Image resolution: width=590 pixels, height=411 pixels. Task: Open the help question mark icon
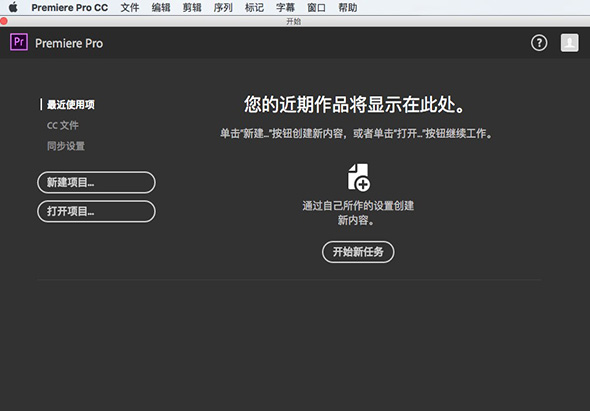(539, 43)
